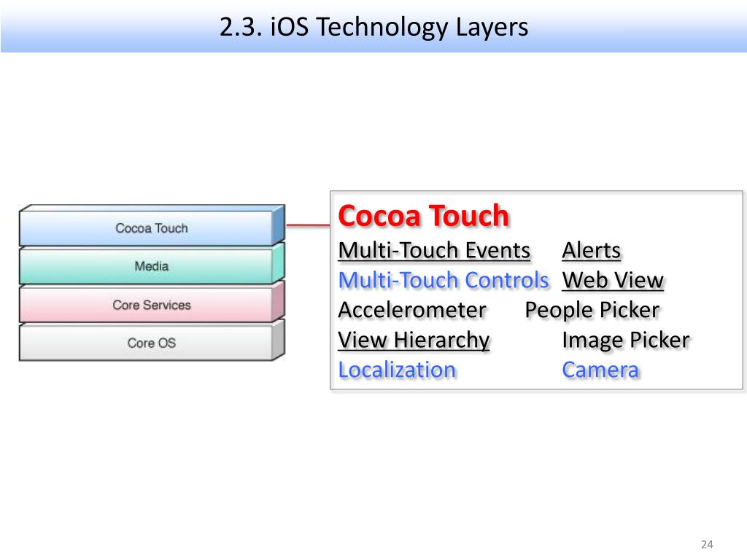Click the Accelerometer text
Viewport: 747px width, 560px height.
412,310
